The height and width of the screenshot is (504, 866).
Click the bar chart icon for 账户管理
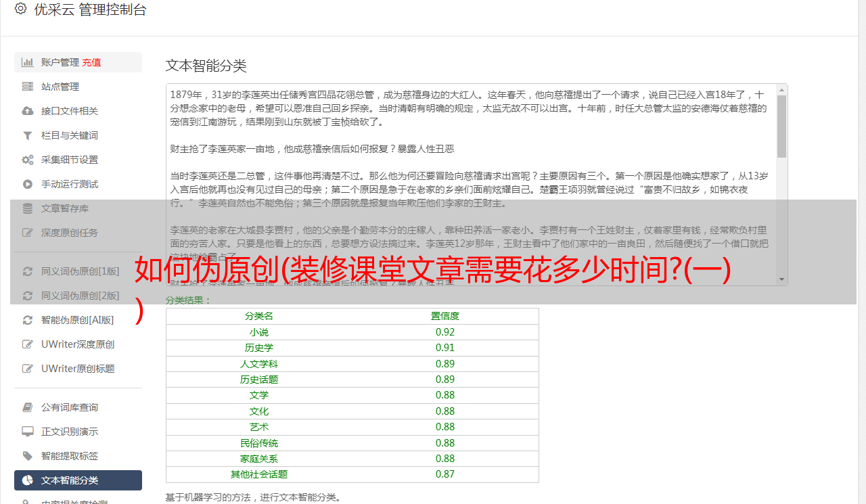point(28,62)
